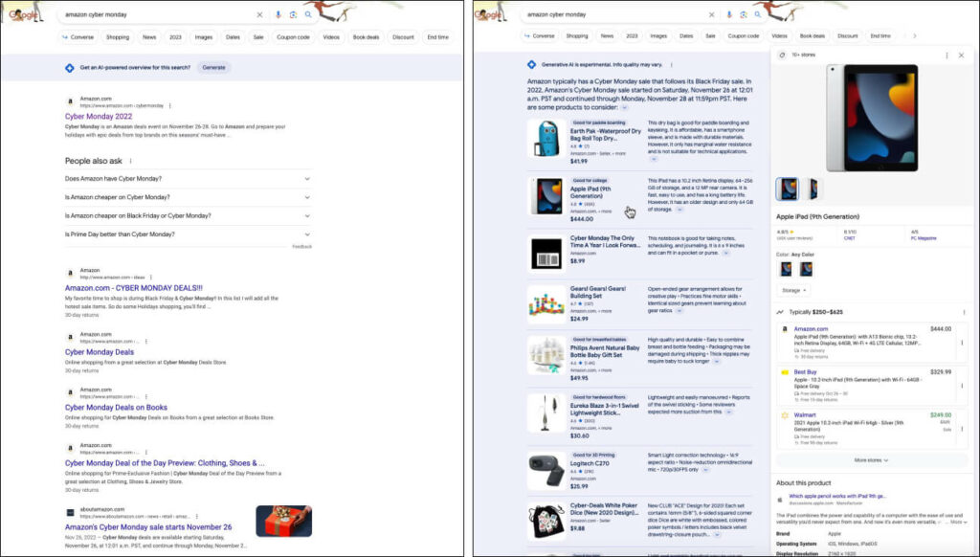Viewport: 980px width, 557px height.
Task: Open options for the Cyber Monday Deals on Books result
Action: tap(146, 396)
